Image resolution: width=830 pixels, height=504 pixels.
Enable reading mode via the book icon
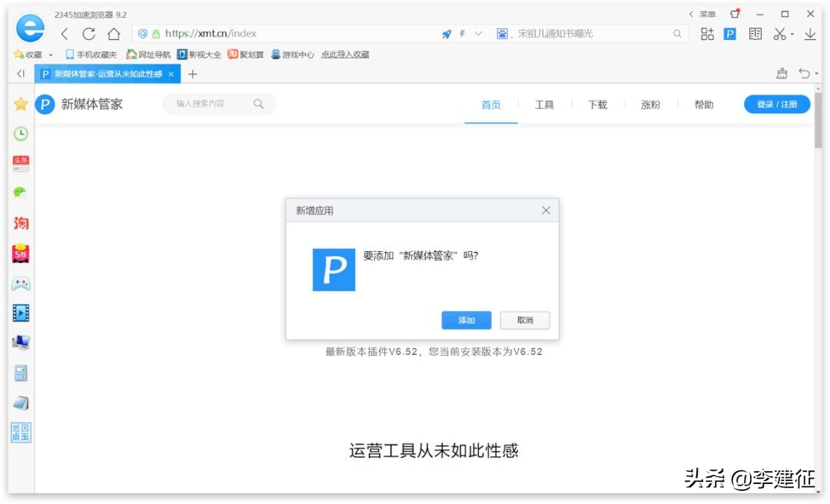pyautogui.click(x=755, y=34)
